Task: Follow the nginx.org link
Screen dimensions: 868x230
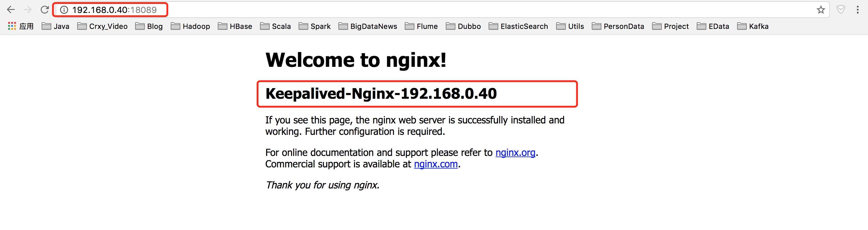Action: [x=515, y=153]
